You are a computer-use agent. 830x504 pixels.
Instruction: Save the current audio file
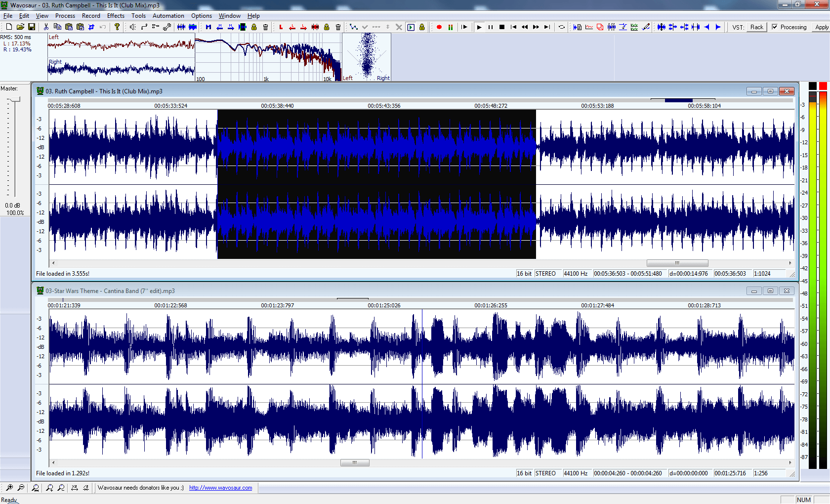(x=32, y=27)
